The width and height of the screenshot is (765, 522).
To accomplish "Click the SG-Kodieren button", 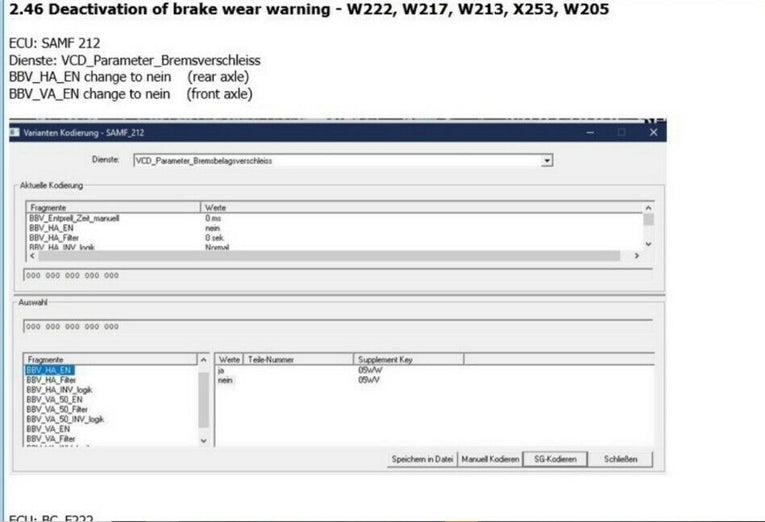I will (x=556, y=458).
